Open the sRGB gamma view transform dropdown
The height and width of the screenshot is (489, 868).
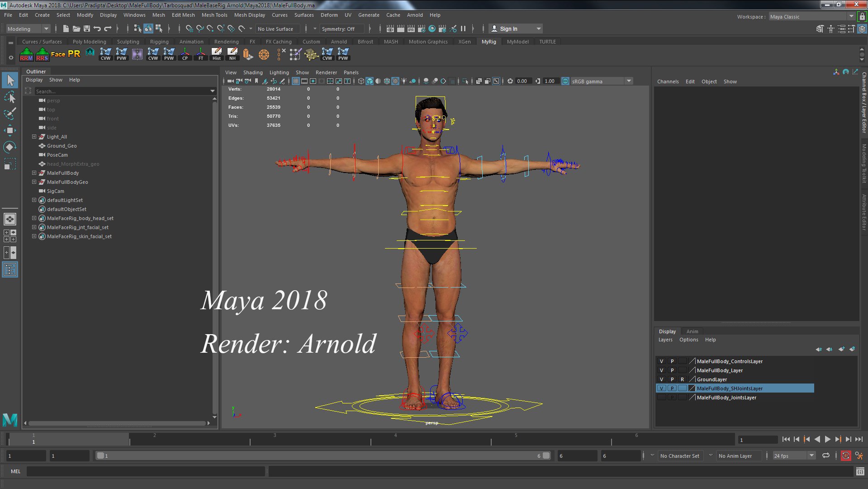click(x=602, y=81)
